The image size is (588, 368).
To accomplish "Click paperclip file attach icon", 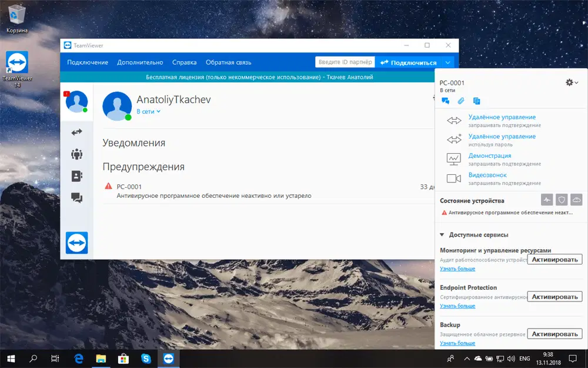I will [x=461, y=101].
